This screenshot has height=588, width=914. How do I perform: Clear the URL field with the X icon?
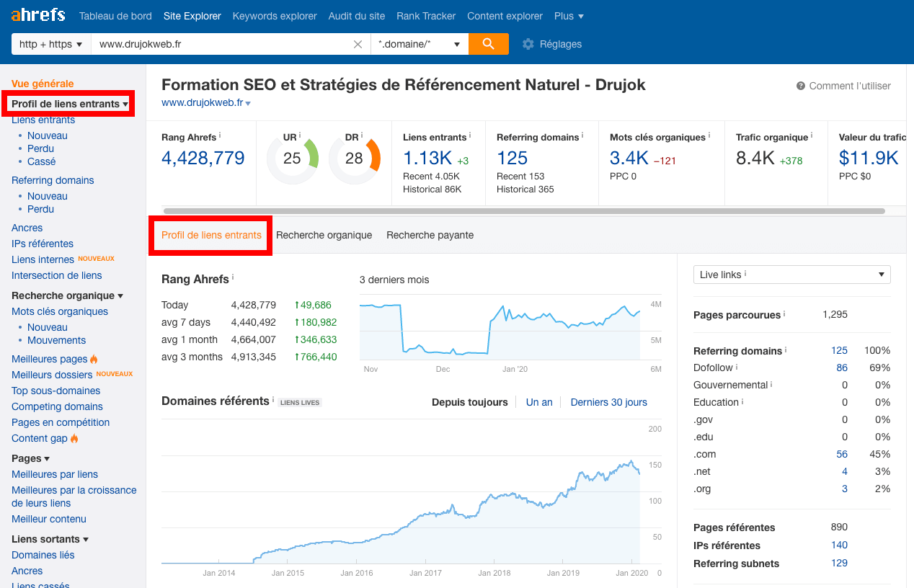[x=358, y=44]
